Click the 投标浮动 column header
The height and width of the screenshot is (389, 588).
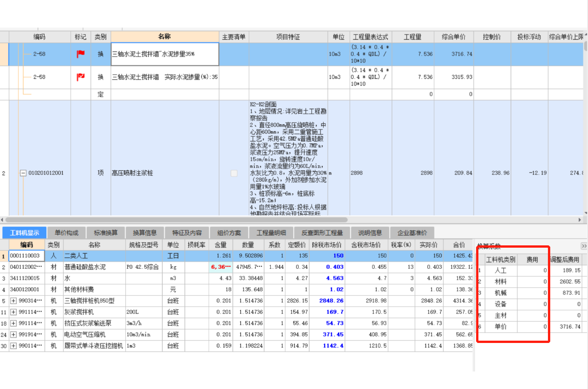[x=529, y=37]
